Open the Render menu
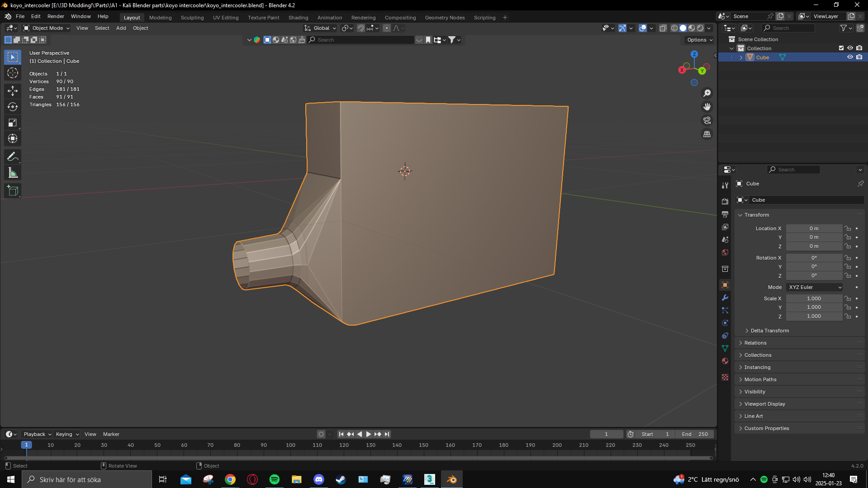 click(x=56, y=16)
